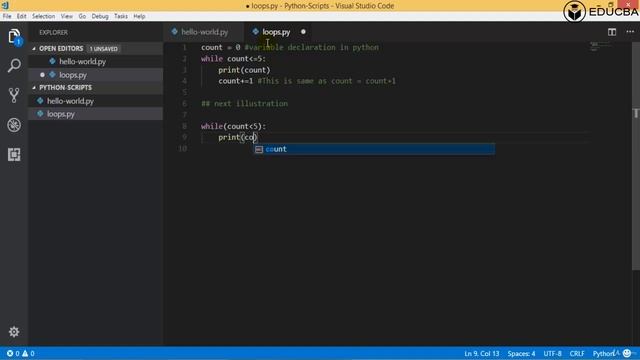
Task: Open the Debug view icon
Action: click(14, 125)
